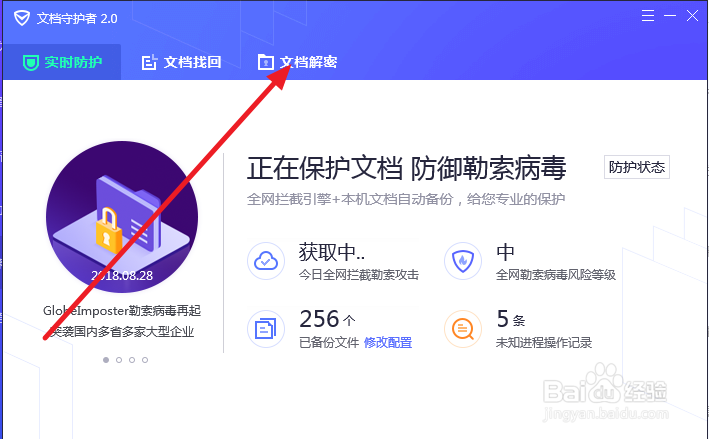Click the flame shield risk level icon

463,261
